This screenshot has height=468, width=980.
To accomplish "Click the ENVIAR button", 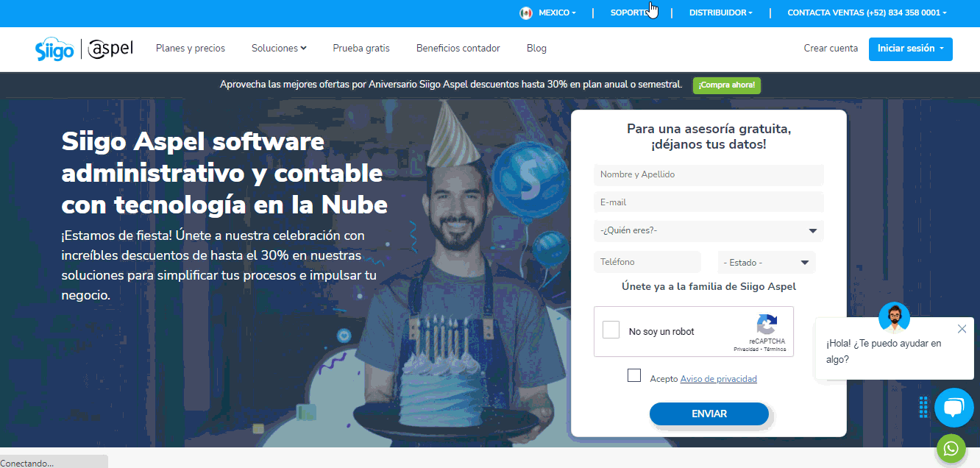I will point(709,414).
